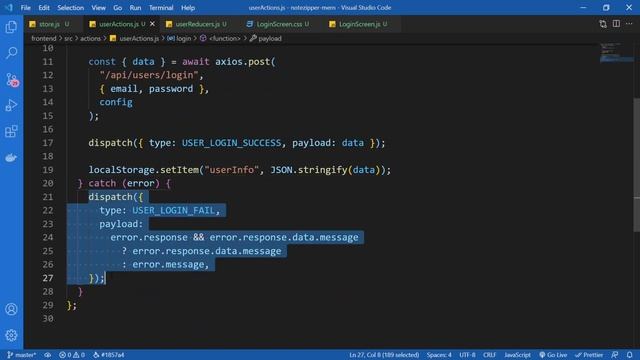
Task: Click the Prettier status bar item
Action: tap(589, 355)
